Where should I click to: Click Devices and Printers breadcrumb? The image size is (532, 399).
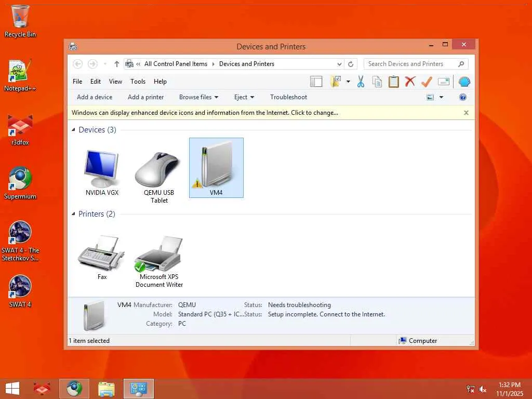click(247, 64)
